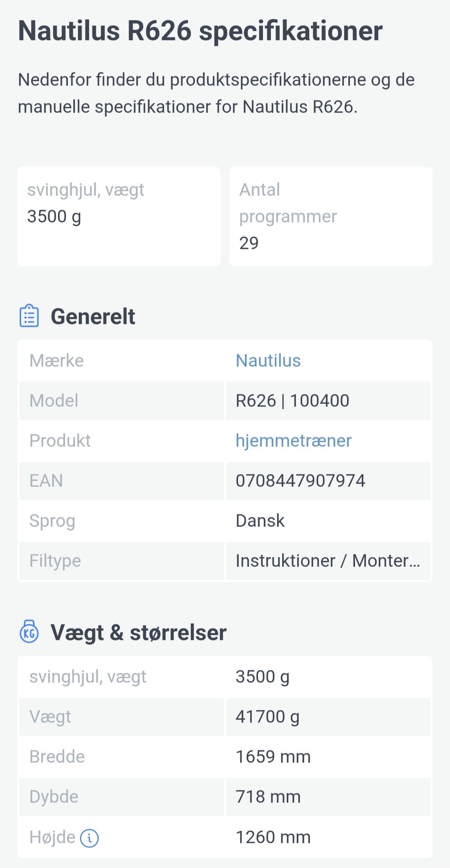Select the Antal programmer card
The height and width of the screenshot is (868, 450).
[x=331, y=217]
